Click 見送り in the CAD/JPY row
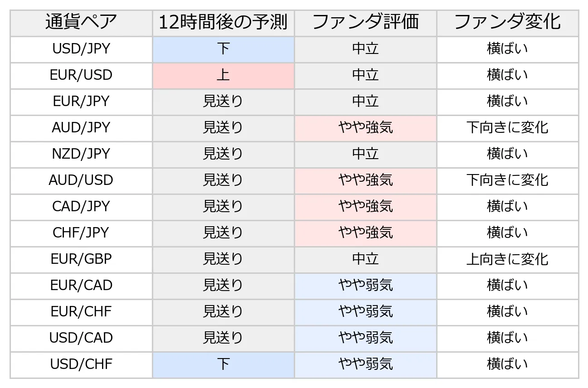Image resolution: width=588 pixels, height=388 pixels. pos(223,206)
